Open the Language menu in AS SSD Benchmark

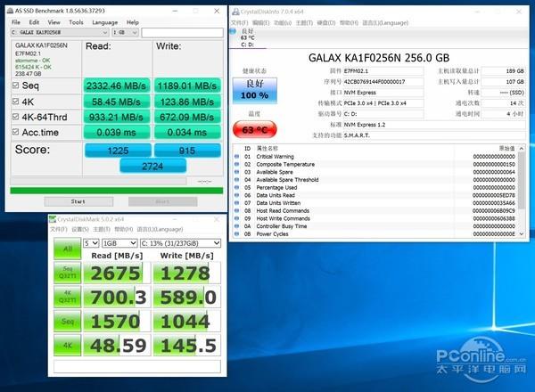[x=104, y=22]
